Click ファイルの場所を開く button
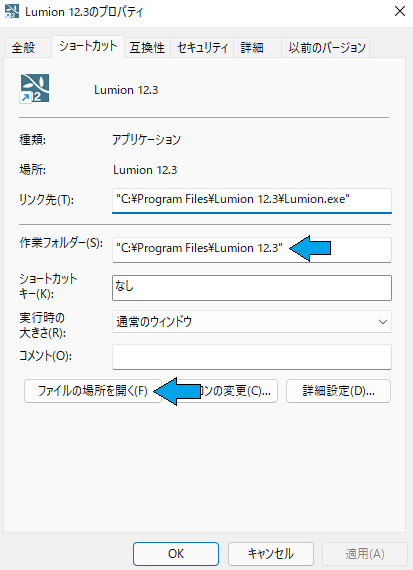This screenshot has height=570, width=413. coord(93,391)
